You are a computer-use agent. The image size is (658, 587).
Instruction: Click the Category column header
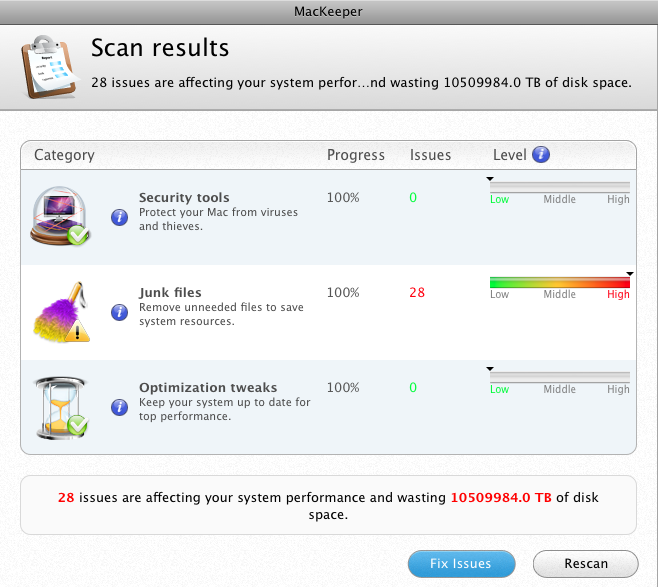click(64, 155)
